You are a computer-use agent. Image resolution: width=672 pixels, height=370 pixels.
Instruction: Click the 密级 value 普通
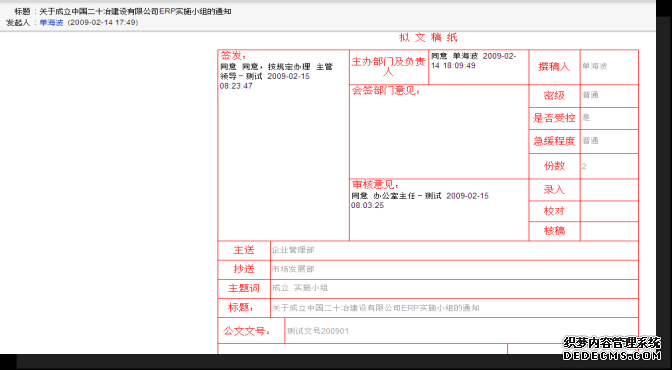(590, 95)
